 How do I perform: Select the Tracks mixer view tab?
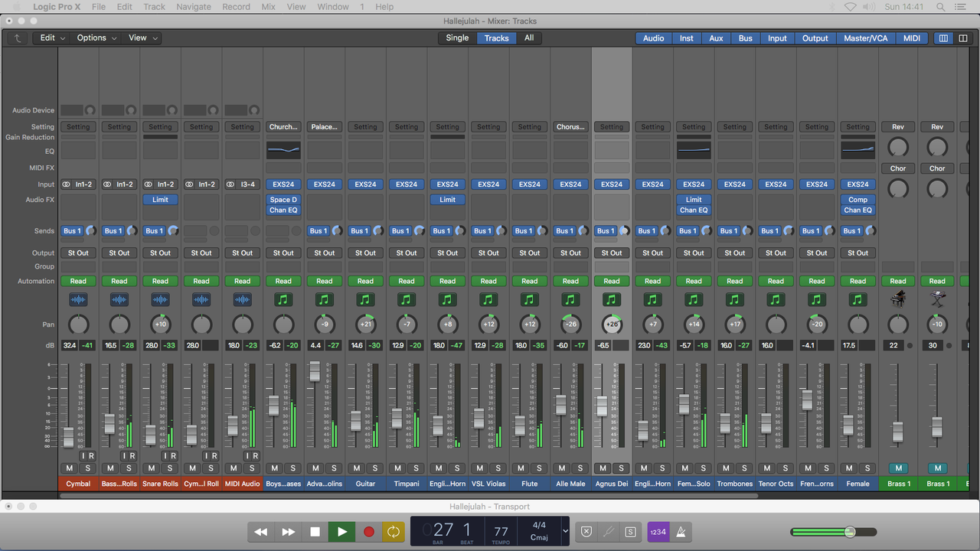(x=496, y=37)
